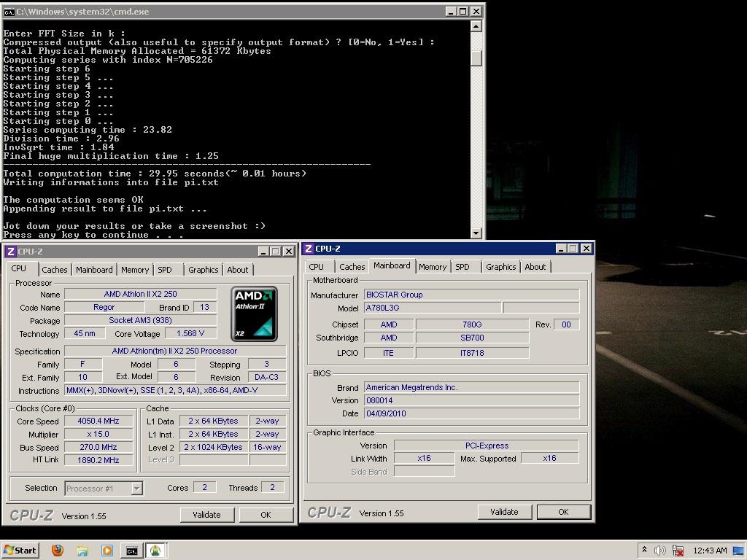Open SPD tab in right CPU-Z
Viewport: 747px width, 560px height.
click(462, 267)
